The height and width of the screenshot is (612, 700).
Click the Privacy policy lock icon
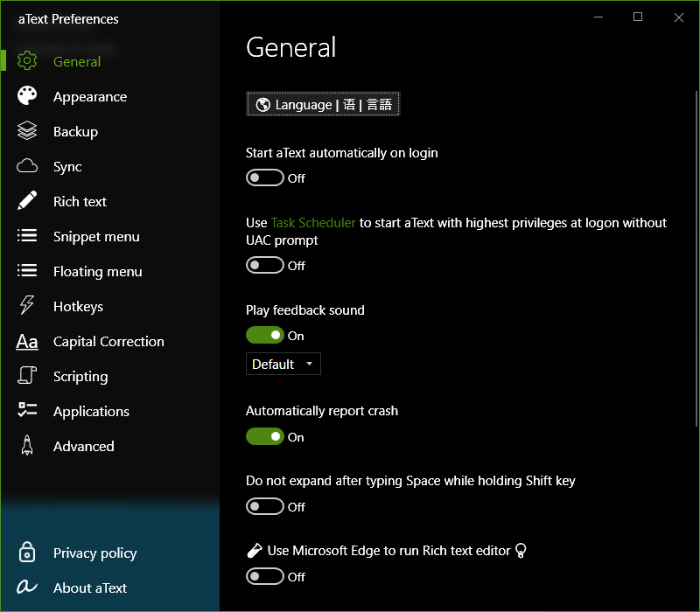(x=27, y=552)
